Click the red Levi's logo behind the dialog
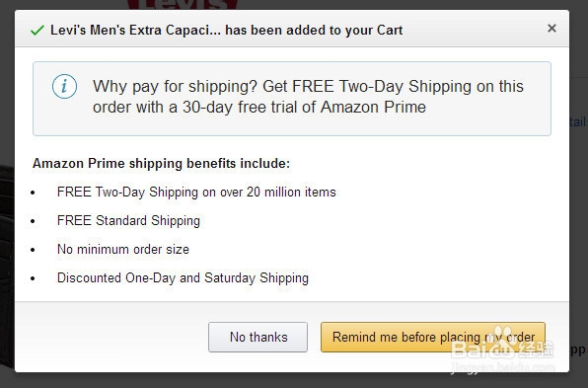Screen dimensions: 588x388 183,5
